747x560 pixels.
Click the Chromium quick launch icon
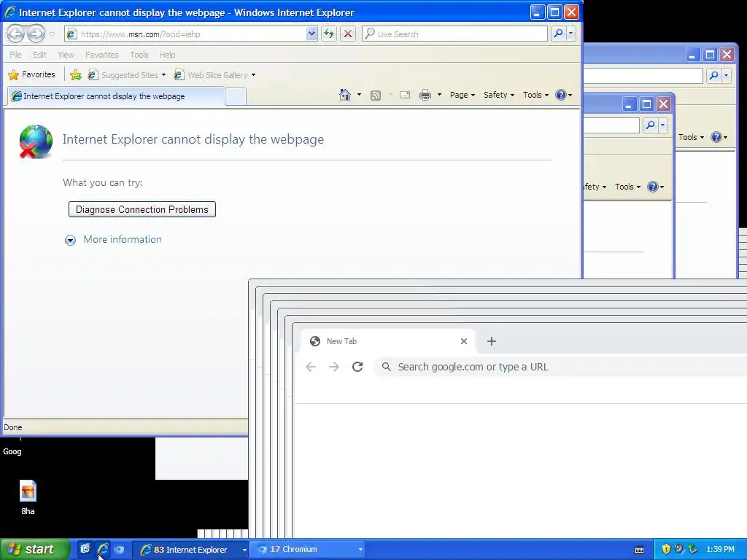point(119,550)
